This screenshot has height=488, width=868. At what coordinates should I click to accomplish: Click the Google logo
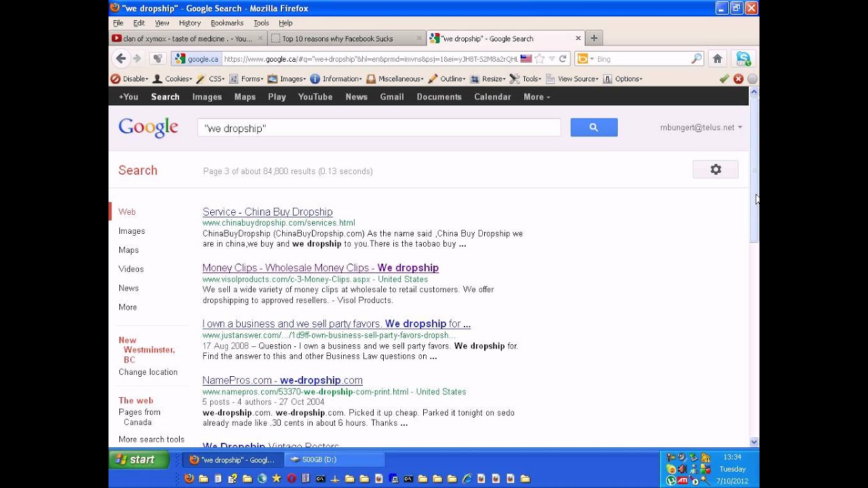pos(148,127)
